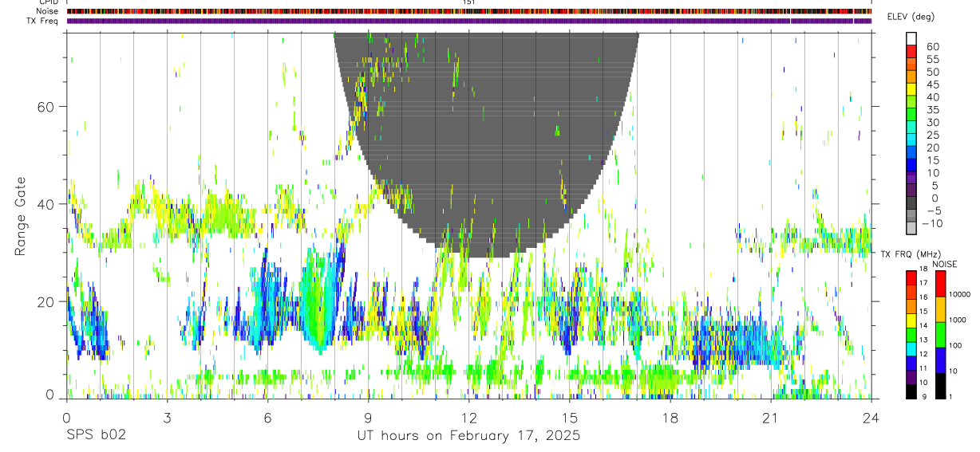The width and height of the screenshot is (980, 452).
Task: Click the "Noise" row label at the top
Action: click(48, 11)
